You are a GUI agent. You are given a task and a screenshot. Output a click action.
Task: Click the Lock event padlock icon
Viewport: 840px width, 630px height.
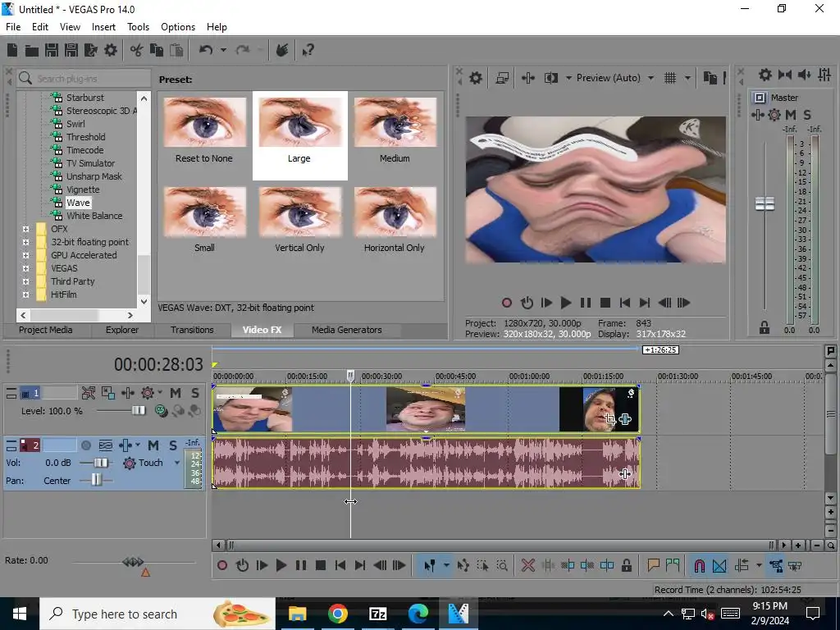626,565
